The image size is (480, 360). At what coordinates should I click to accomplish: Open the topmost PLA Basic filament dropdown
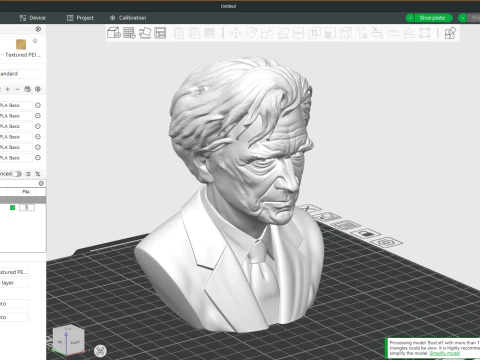[x=16, y=105]
